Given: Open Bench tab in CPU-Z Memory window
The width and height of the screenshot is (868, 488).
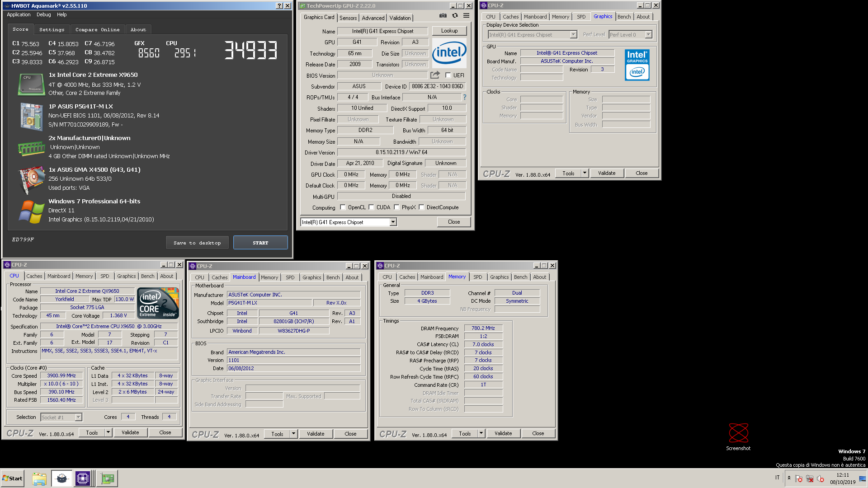Looking at the screenshot, I should click(520, 277).
